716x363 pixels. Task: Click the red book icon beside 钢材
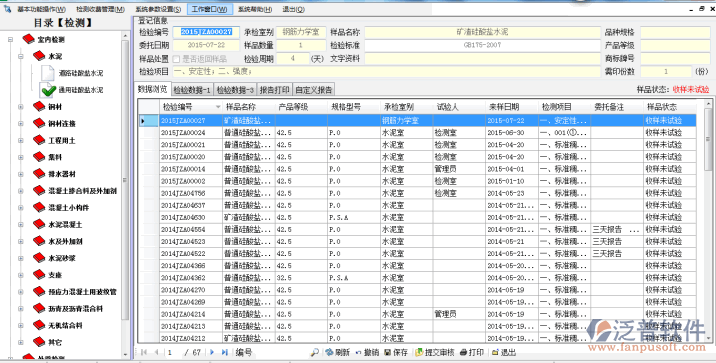tap(39, 106)
